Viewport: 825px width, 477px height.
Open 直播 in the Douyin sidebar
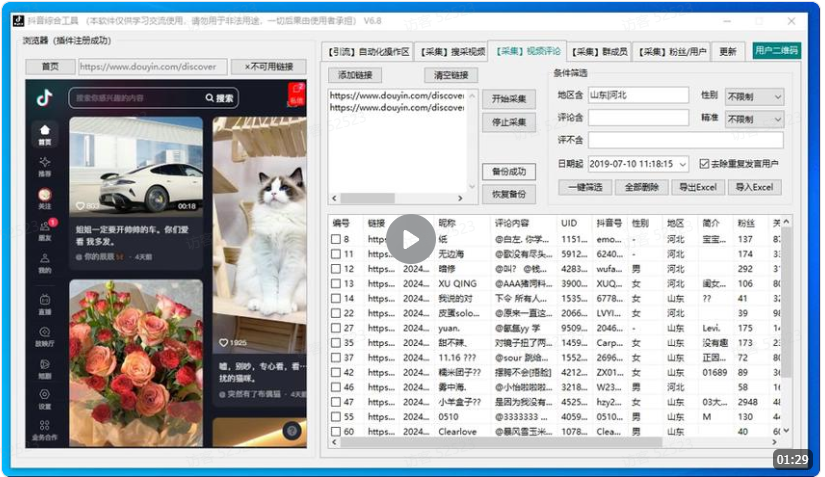44,303
